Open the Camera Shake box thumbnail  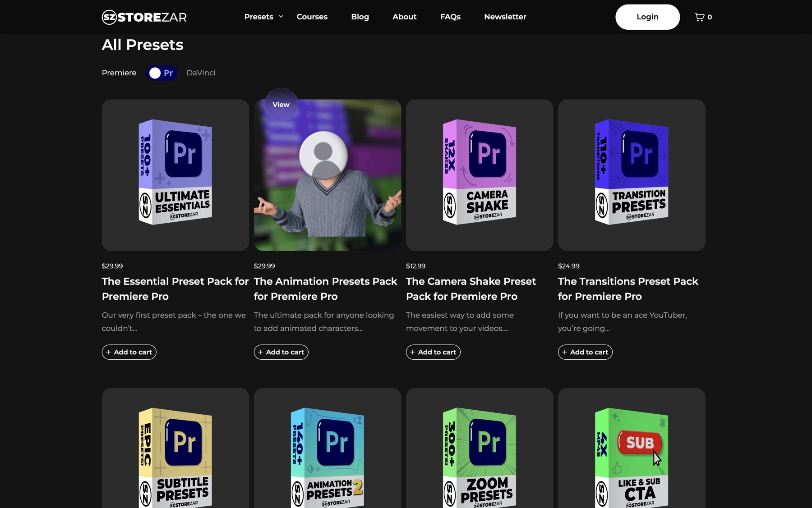pos(480,175)
